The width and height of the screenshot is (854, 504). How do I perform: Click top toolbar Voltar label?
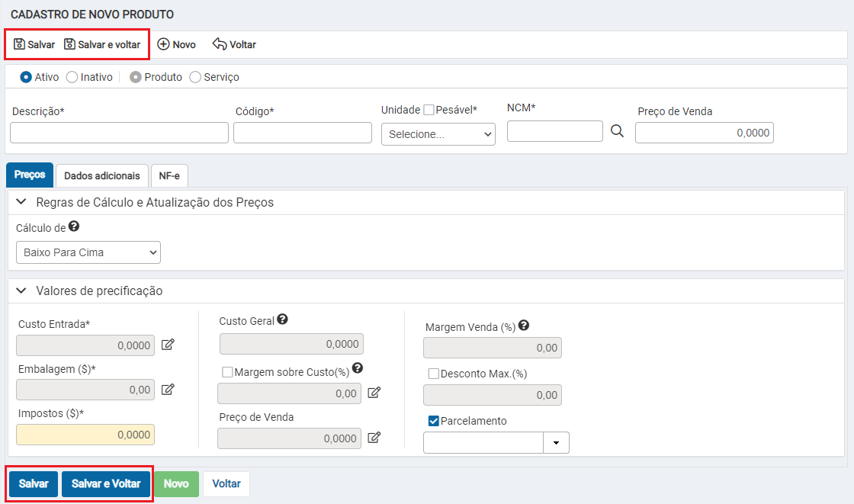point(243,45)
